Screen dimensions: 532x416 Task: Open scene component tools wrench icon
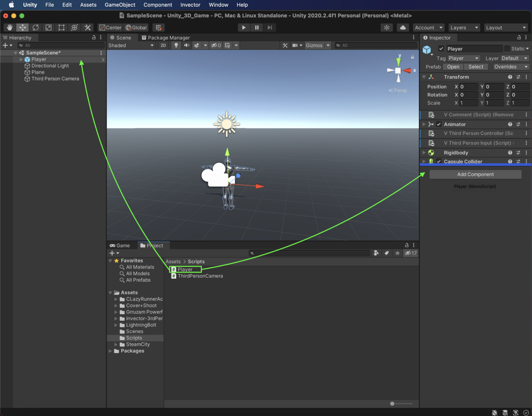click(285, 45)
